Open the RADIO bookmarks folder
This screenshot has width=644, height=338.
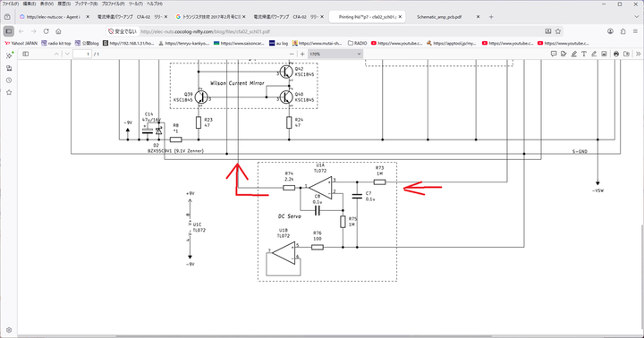click(x=357, y=43)
